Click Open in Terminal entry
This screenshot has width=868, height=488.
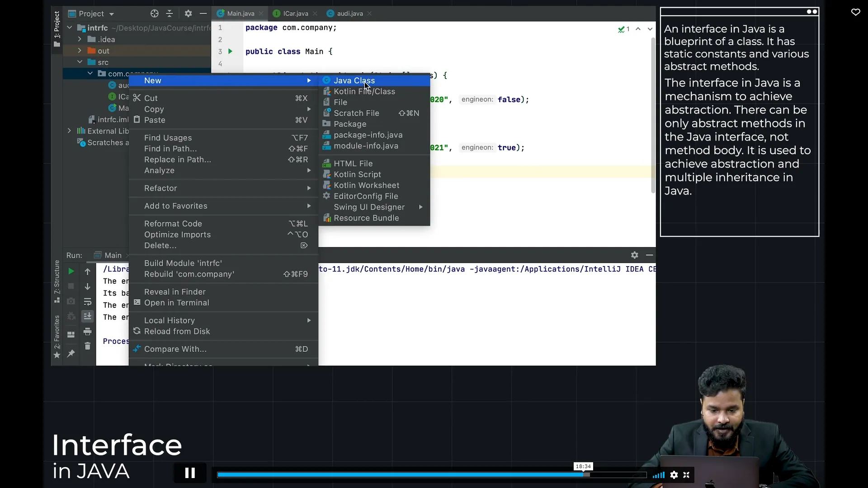coord(177,303)
